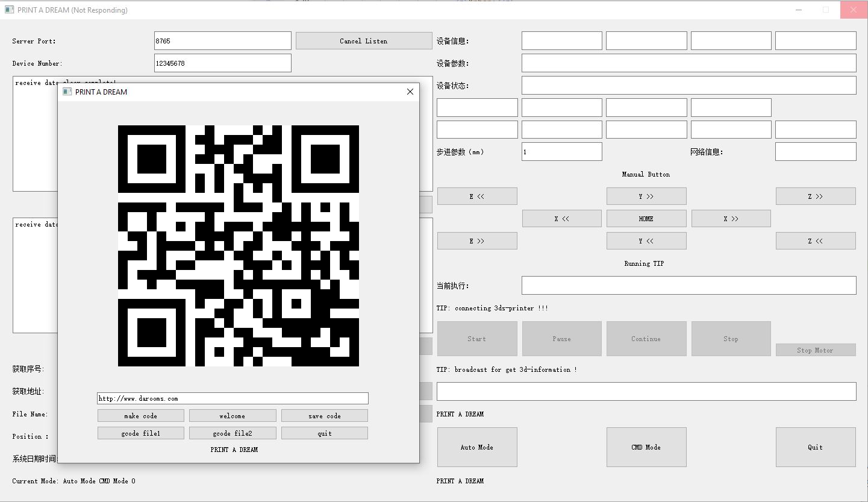This screenshot has width=868, height=502.
Task: Click the Pause button
Action: [x=562, y=339]
